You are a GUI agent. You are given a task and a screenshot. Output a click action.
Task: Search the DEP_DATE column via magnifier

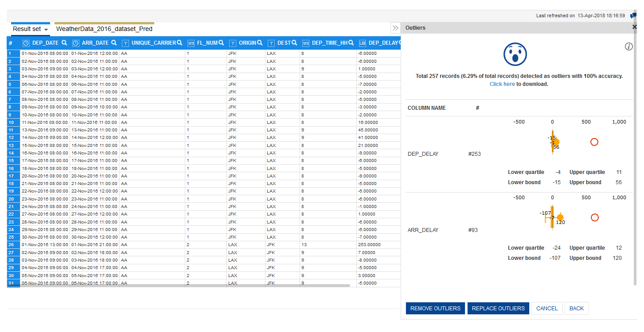pos(64,43)
